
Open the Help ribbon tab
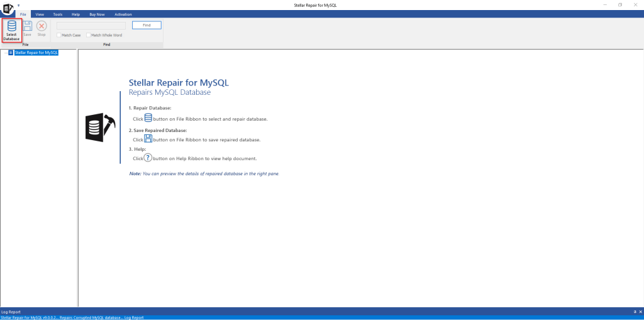[75, 14]
